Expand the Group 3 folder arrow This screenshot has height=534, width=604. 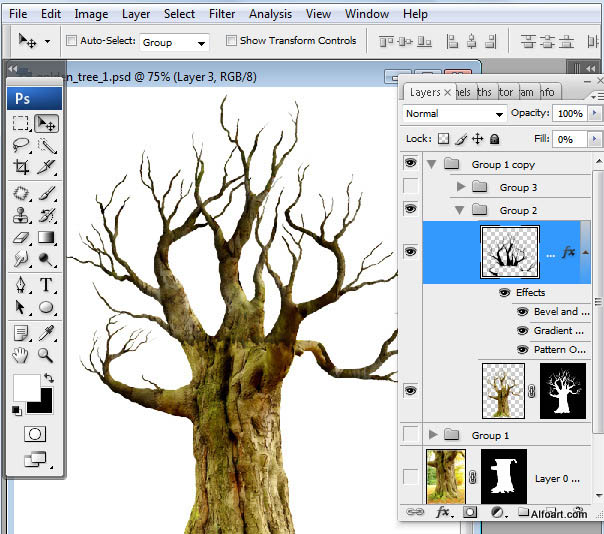click(460, 187)
